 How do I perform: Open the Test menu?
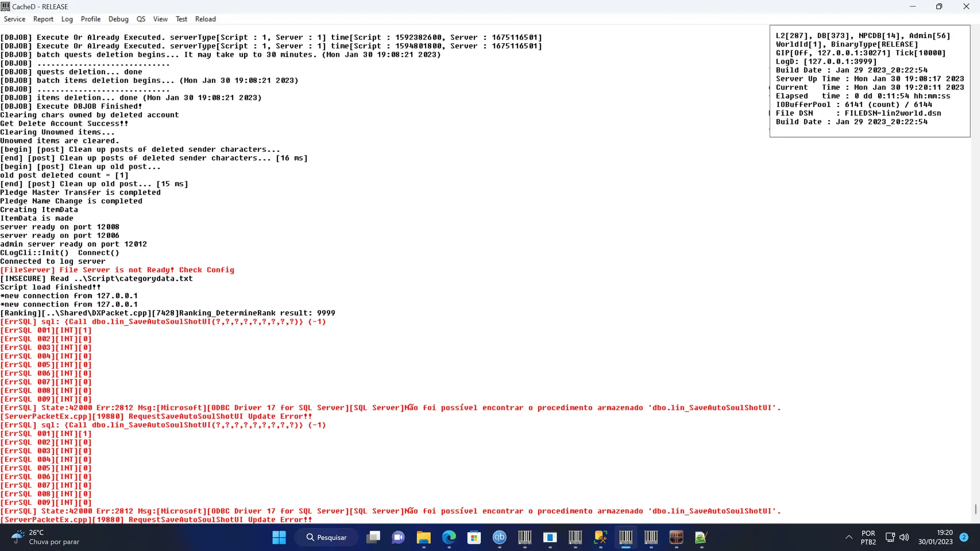(x=181, y=19)
